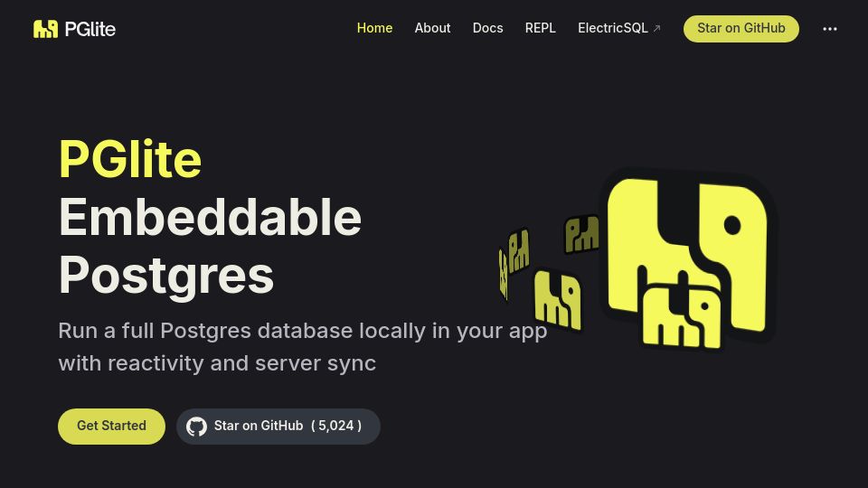
Task: Click the PGlite wordmark text in navbar
Action: pyautogui.click(x=90, y=29)
